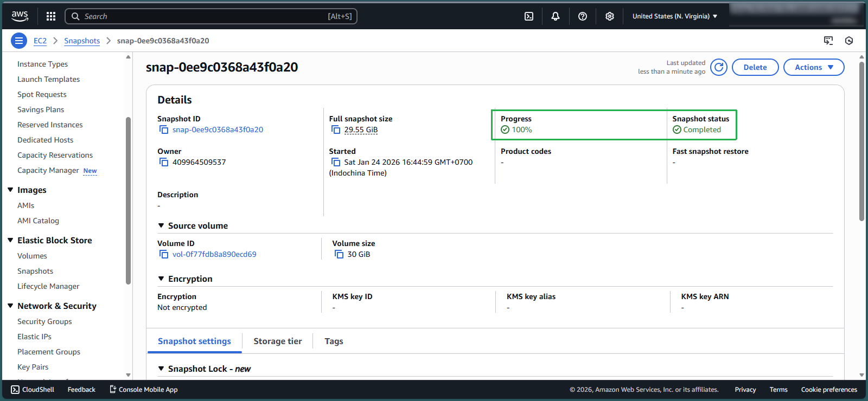Open Key Pairs in sidebar

(33, 367)
